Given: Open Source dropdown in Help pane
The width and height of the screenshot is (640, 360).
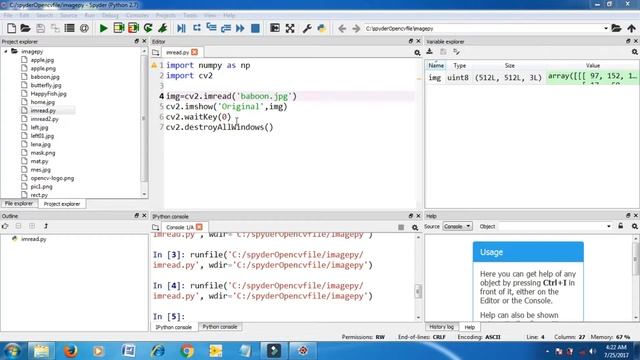Looking at the screenshot, I should pos(458,226).
